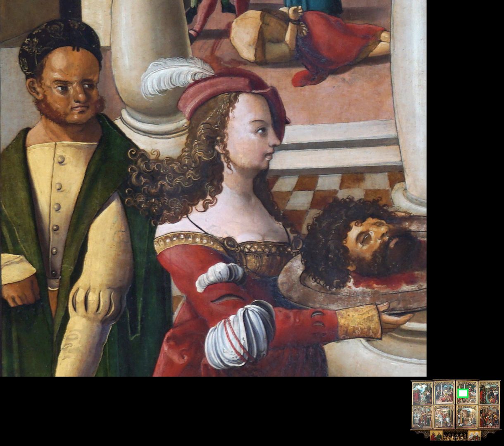
Task: Select the baptism scene panel in the altarpiece overview
Action: point(422,393)
